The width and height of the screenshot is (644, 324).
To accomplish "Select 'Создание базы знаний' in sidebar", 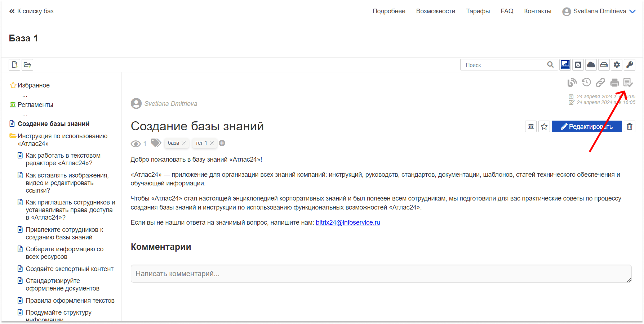I will point(53,124).
